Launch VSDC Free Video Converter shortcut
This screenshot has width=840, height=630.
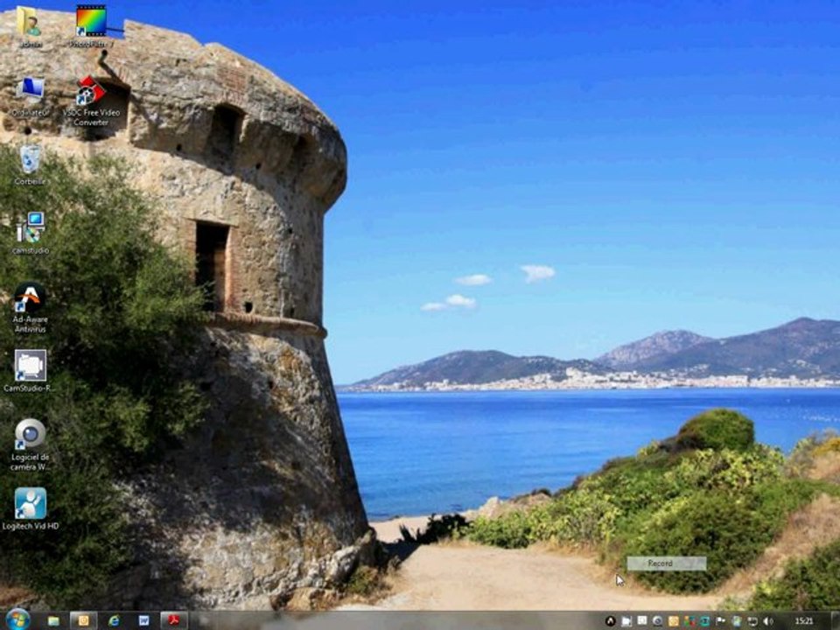[x=91, y=101]
